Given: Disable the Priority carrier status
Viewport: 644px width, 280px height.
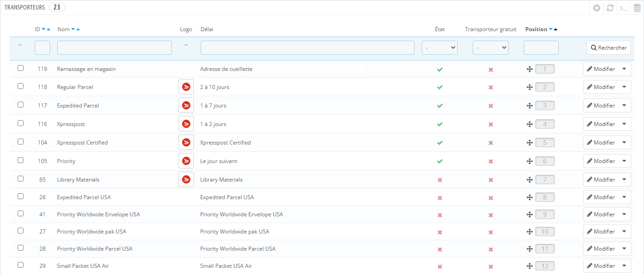Looking at the screenshot, I should pyautogui.click(x=440, y=161).
